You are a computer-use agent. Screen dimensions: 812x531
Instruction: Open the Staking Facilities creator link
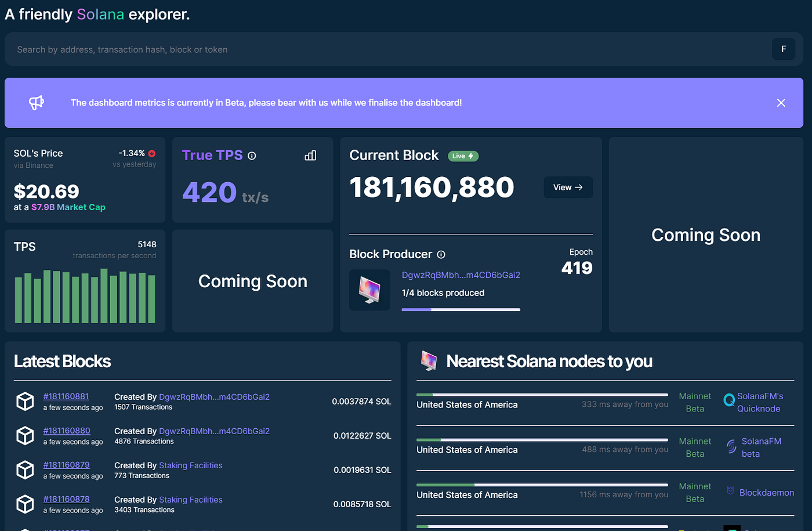[191, 465]
